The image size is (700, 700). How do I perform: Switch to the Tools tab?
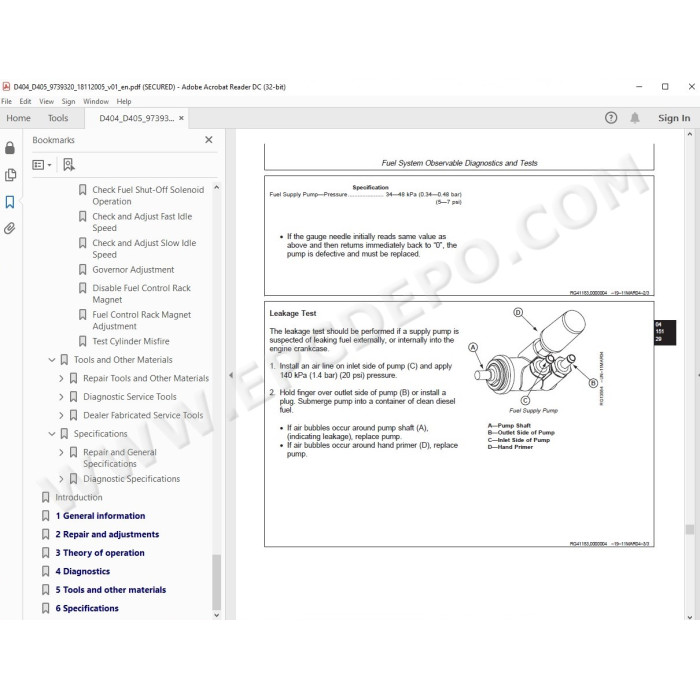(x=58, y=118)
